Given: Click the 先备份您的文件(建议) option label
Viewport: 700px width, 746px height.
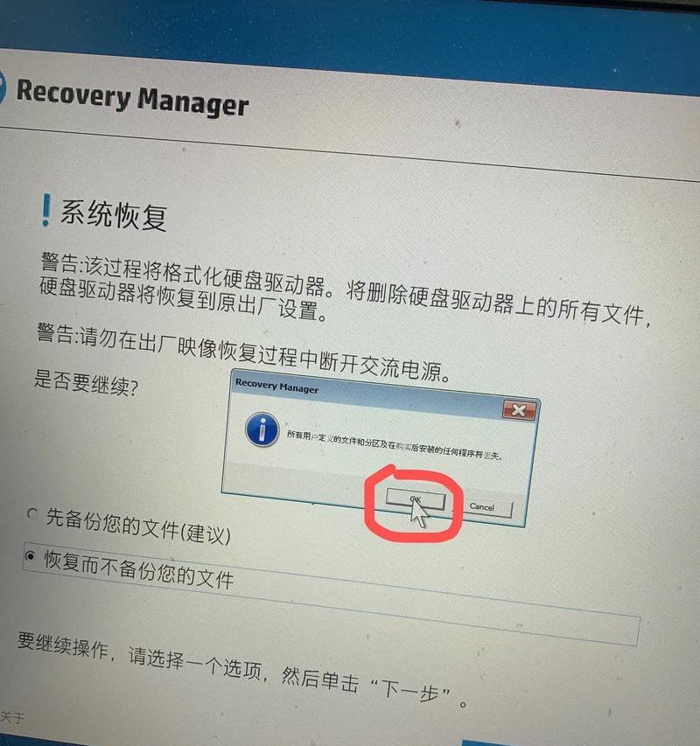Looking at the screenshot, I should point(138,526).
